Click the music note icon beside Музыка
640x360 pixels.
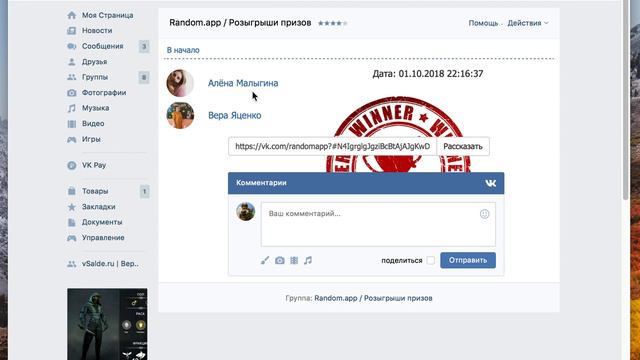point(71,108)
